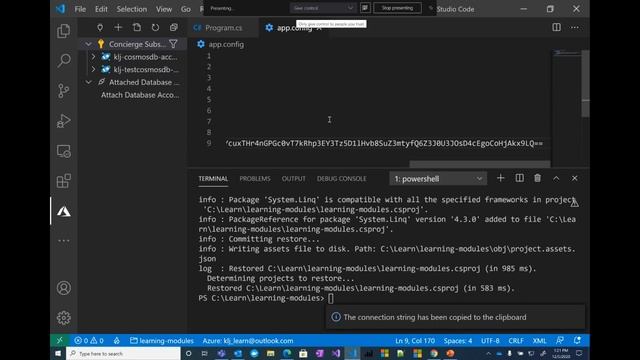The height and width of the screenshot is (360, 640).
Task: Click the feedback icon in the status bar
Action: click(560, 340)
